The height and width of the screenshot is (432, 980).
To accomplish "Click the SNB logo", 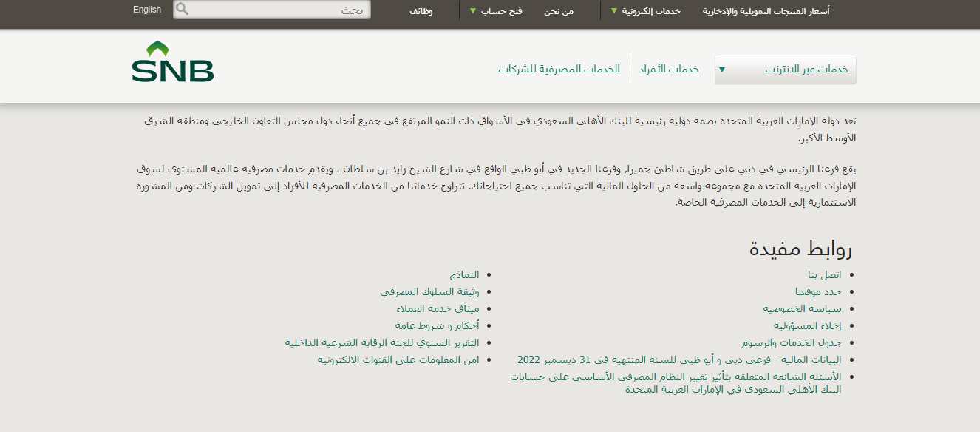I will 173,62.
